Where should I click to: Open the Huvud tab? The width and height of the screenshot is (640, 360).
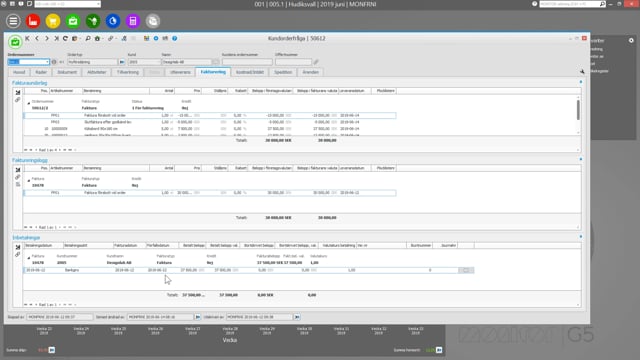tap(19, 72)
